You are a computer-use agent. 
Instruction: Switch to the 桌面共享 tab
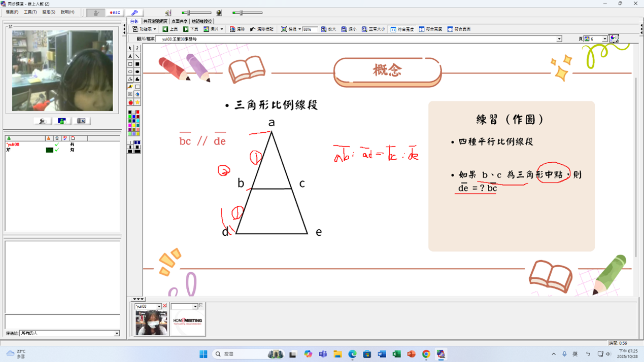click(x=179, y=21)
